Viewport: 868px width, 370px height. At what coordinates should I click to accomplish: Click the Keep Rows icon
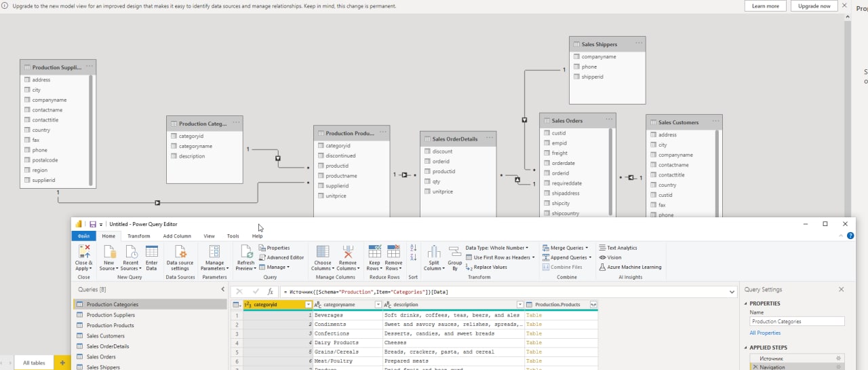[374, 251]
